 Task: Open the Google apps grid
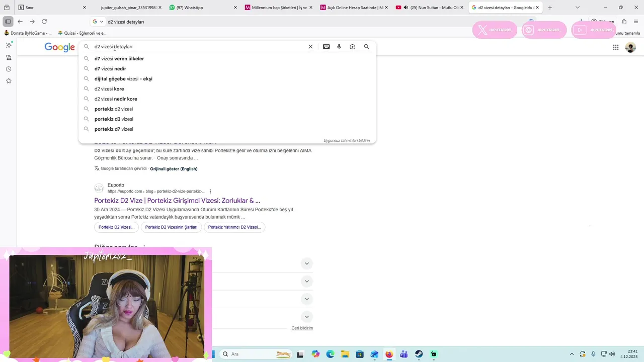pyautogui.click(x=615, y=47)
